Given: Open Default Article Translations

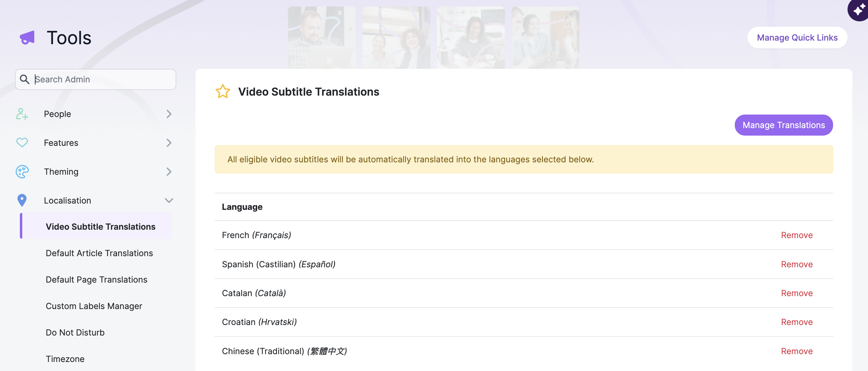Looking at the screenshot, I should [x=99, y=253].
